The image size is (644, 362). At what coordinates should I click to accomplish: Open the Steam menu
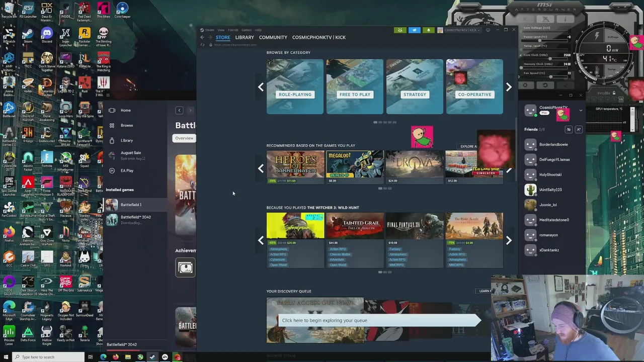[x=209, y=30]
